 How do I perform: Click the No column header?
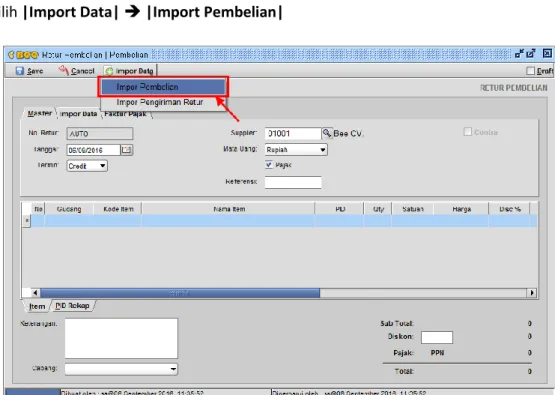coord(38,209)
